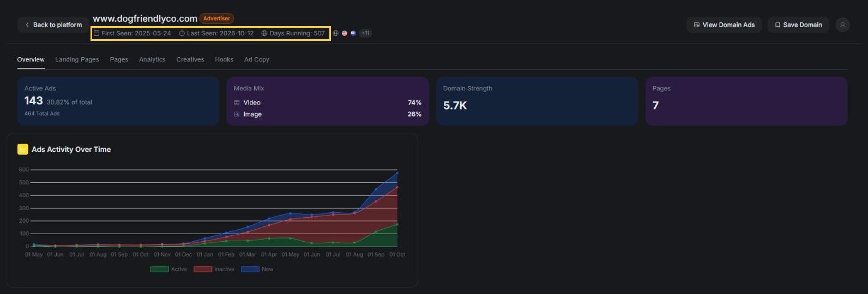Click the globe icon before country flags
Screen dimensions: 868x294
click(x=336, y=33)
